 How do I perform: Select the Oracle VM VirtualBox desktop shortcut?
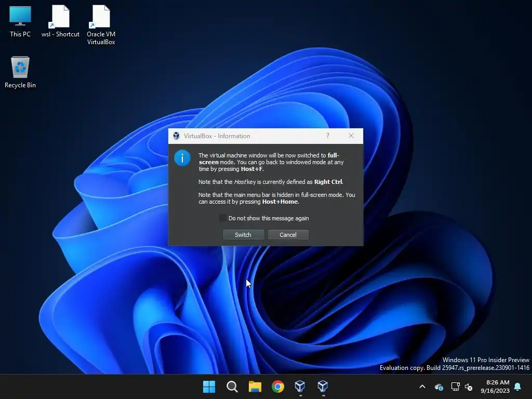101,25
